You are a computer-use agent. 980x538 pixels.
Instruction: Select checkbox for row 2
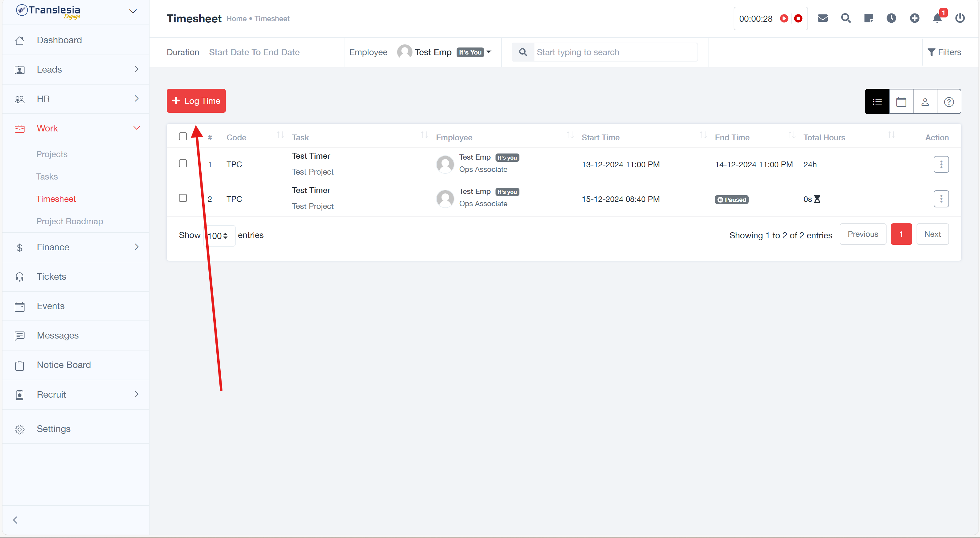(183, 198)
